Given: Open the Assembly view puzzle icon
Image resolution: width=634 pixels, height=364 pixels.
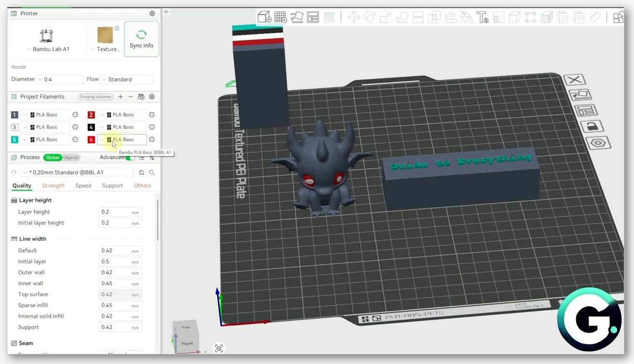Looking at the screenshot, I should pos(619,18).
